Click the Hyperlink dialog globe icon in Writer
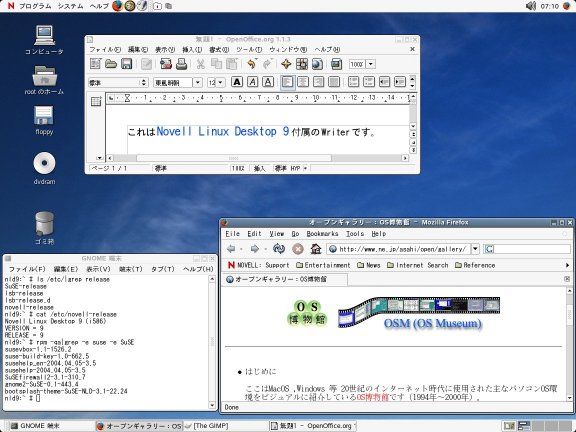 click(317, 64)
